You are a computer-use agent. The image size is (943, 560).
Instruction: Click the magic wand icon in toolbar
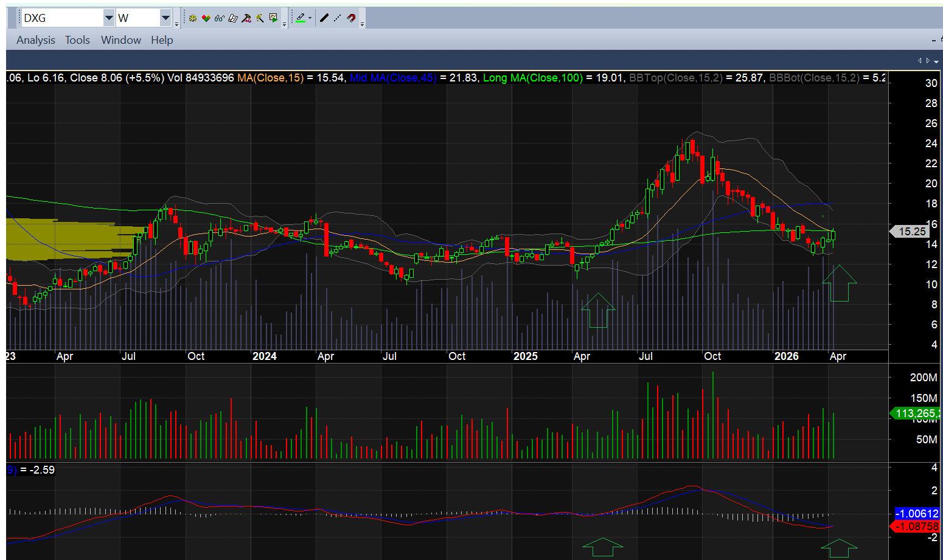coord(260,18)
